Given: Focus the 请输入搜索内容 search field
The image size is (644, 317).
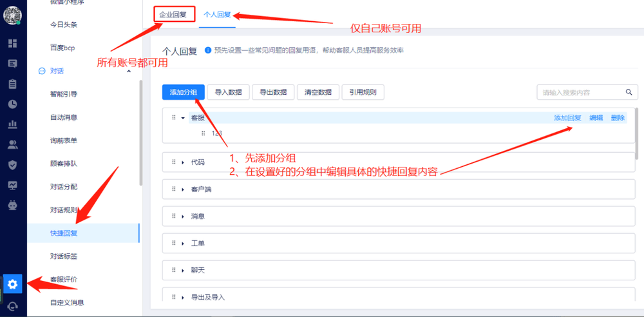Looking at the screenshot, I should pos(578,92).
